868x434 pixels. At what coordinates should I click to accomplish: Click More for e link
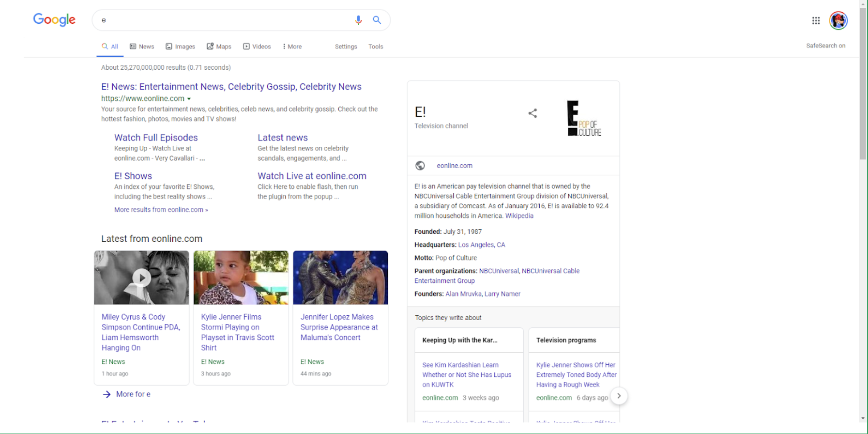pos(133,394)
